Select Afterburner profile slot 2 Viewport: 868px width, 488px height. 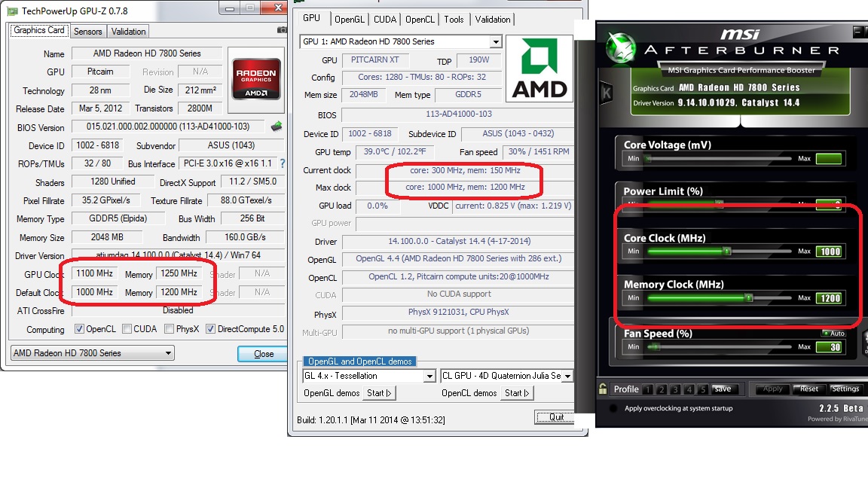(661, 389)
